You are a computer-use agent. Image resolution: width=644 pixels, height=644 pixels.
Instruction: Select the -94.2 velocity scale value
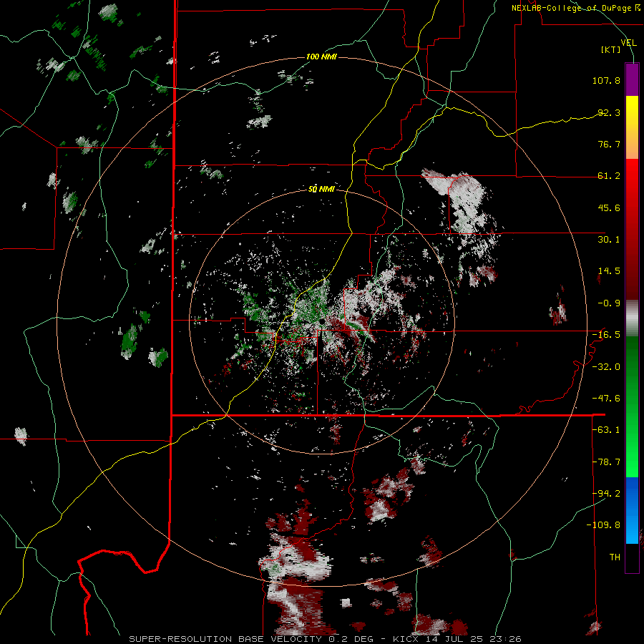[606, 493]
